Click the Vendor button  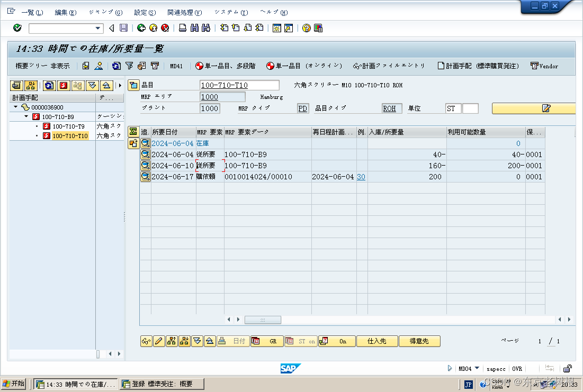544,66
